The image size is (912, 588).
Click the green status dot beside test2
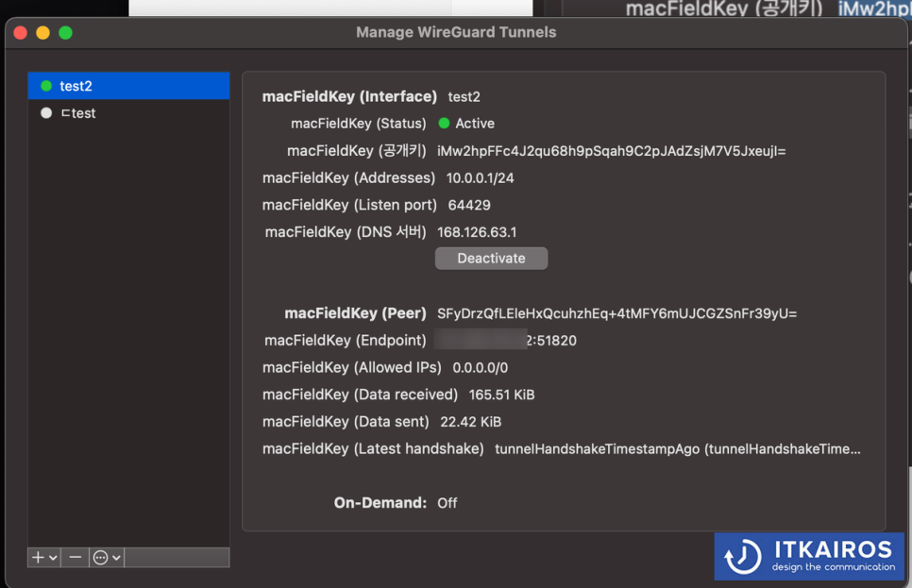(x=46, y=86)
